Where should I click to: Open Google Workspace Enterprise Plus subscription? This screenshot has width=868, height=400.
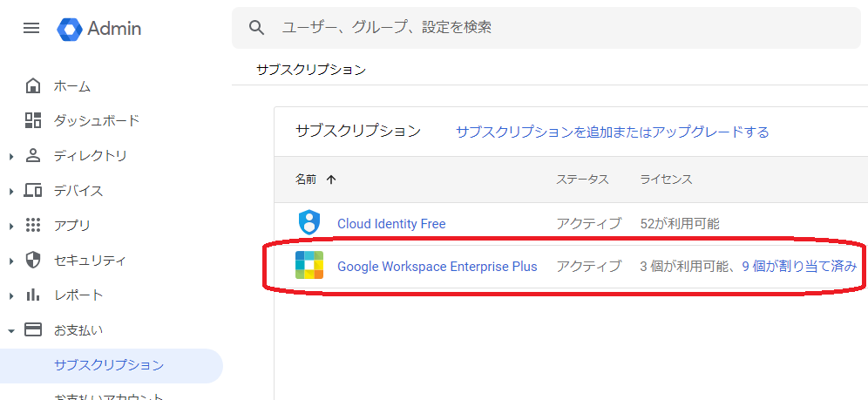click(x=437, y=266)
